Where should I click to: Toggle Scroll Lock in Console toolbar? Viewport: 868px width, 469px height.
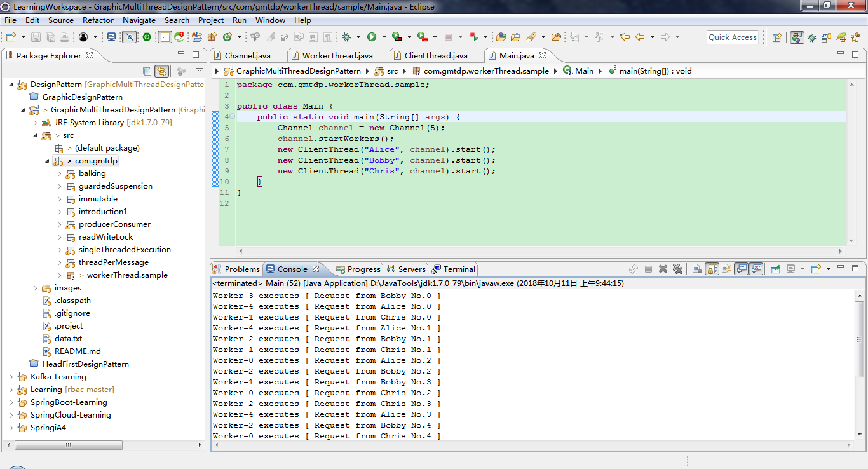point(712,269)
